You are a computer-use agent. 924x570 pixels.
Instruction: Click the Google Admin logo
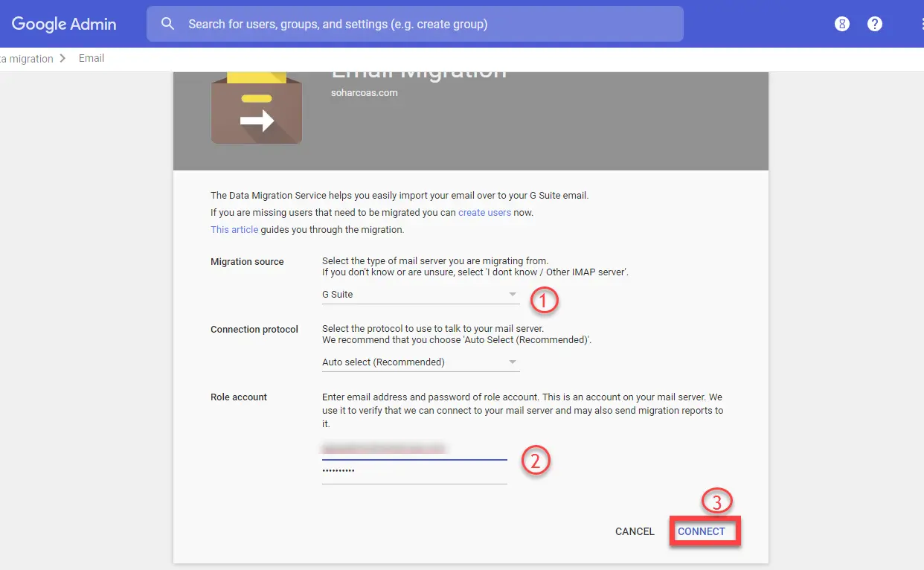click(64, 24)
